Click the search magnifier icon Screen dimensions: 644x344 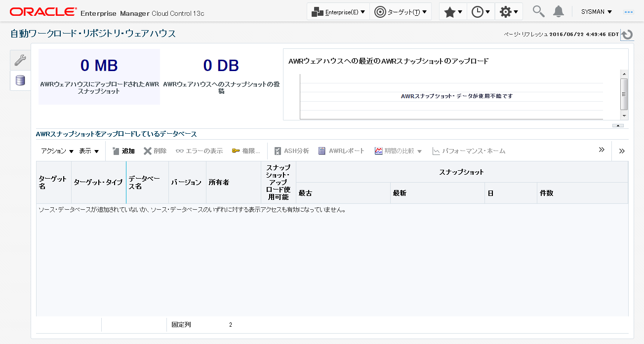coord(539,11)
